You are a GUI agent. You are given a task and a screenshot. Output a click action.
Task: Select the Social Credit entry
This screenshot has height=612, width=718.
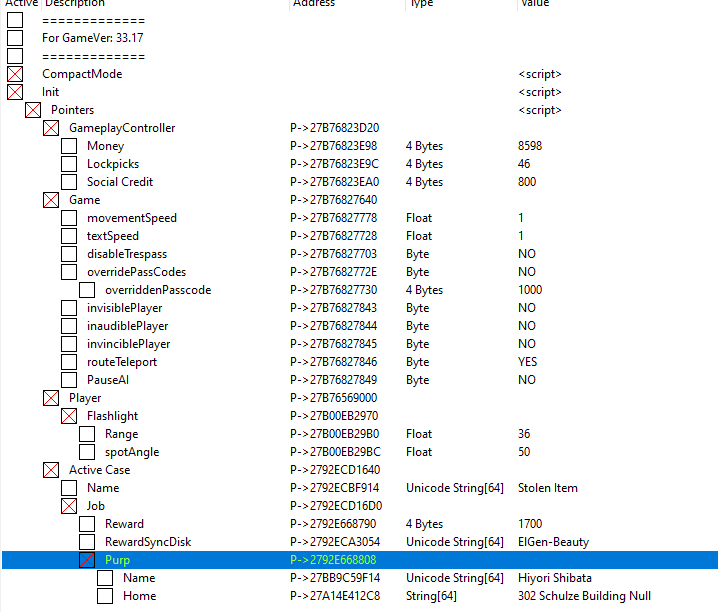click(x=120, y=182)
